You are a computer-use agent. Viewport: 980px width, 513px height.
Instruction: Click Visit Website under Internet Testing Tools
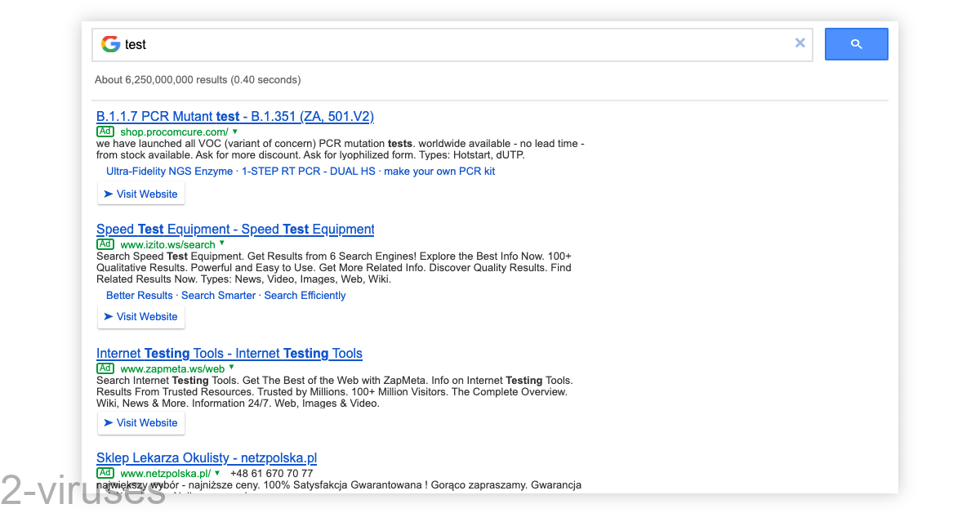140,422
